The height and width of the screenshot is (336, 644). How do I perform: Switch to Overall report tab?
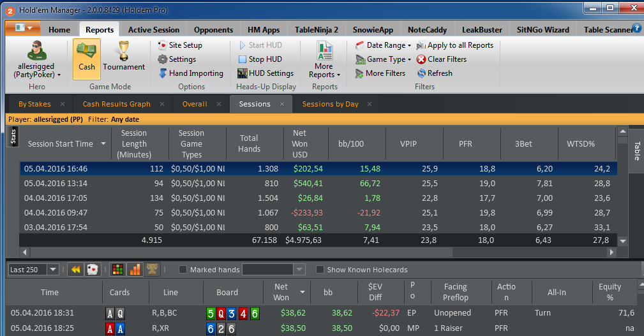[x=194, y=104]
